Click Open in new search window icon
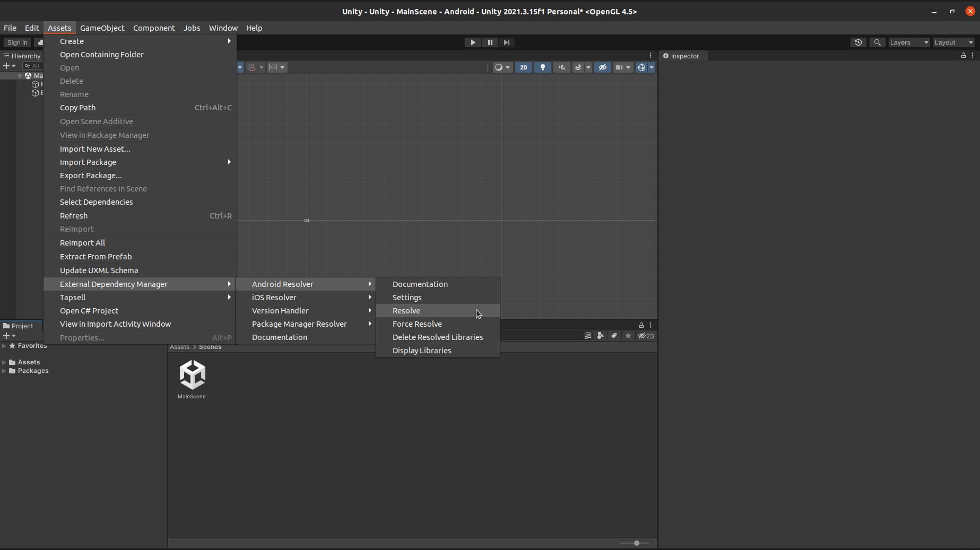980x550 pixels. [587, 336]
